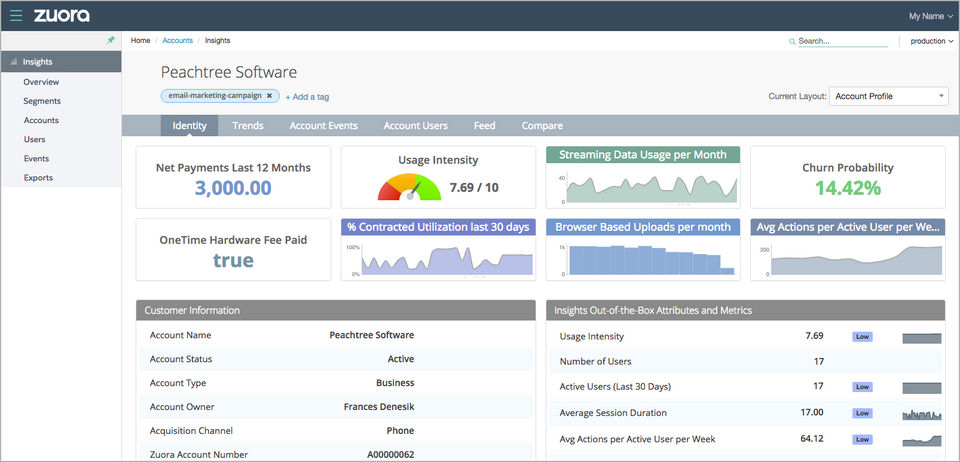960x462 pixels.
Task: Click the hamburger menu icon
Action: [16, 16]
